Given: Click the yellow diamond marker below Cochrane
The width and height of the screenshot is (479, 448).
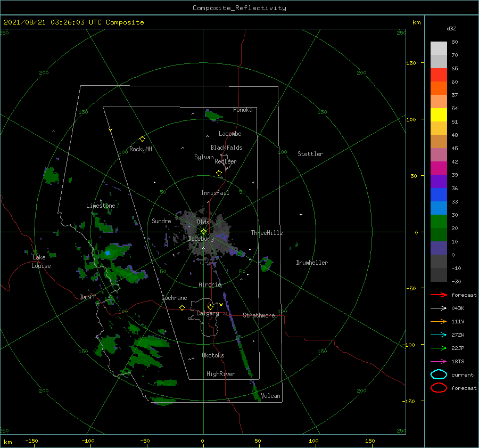Looking at the screenshot, I should [182, 308].
